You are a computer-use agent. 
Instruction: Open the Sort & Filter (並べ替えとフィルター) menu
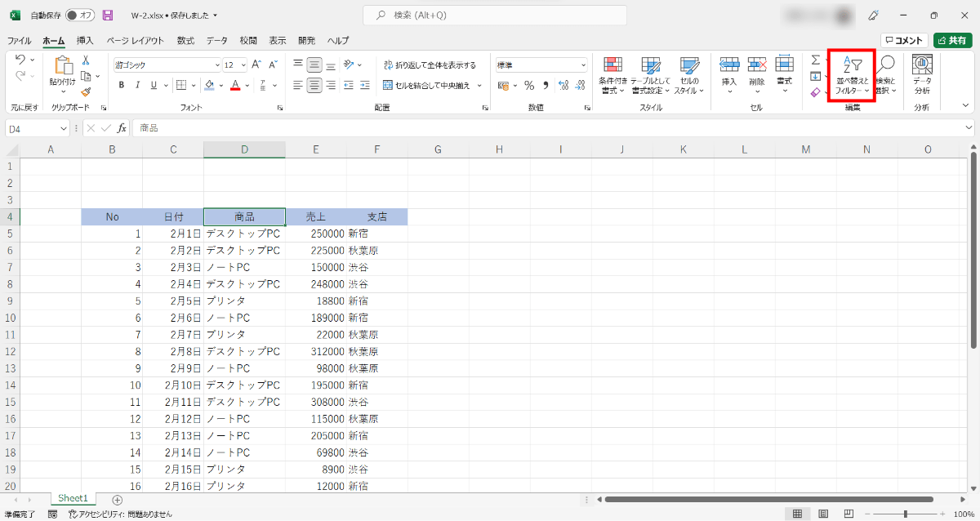[x=852, y=75]
